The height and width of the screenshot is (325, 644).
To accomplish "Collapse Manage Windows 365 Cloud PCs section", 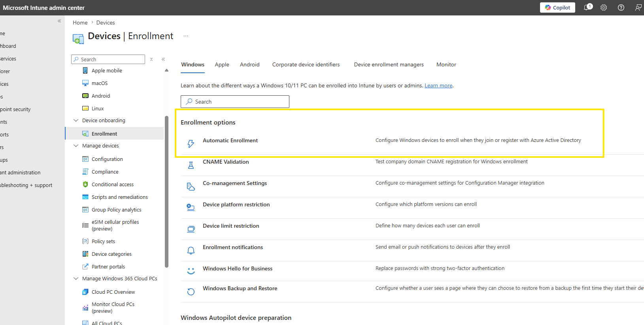I will (x=76, y=278).
